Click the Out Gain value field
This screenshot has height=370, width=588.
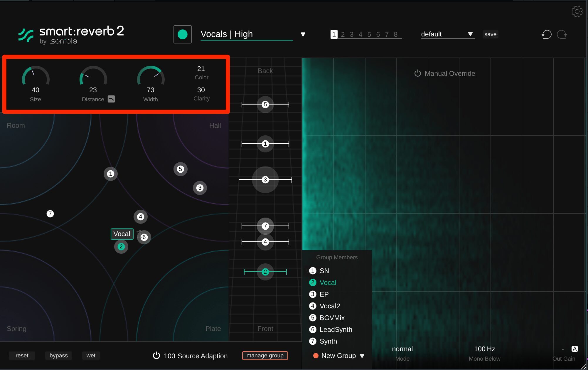(x=562, y=349)
